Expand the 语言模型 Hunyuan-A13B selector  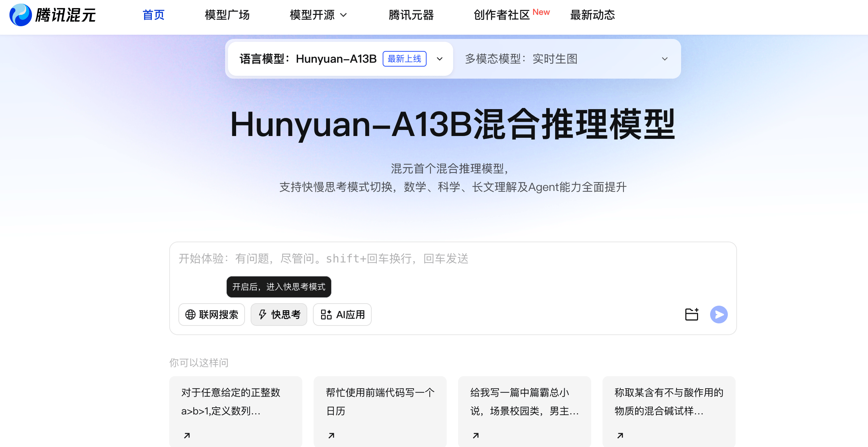coord(341,59)
